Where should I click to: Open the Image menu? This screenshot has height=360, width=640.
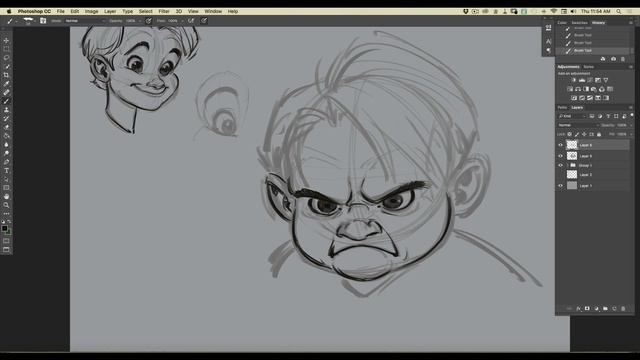(x=91, y=11)
